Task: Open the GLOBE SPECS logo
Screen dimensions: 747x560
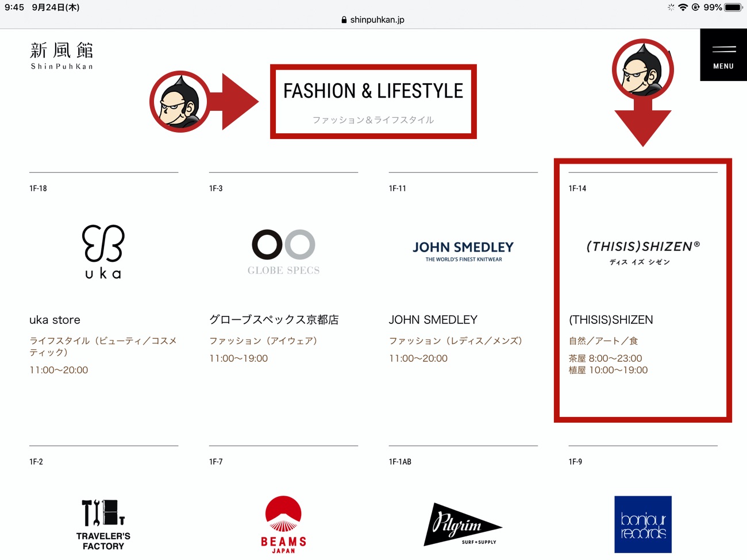Action: tap(283, 252)
